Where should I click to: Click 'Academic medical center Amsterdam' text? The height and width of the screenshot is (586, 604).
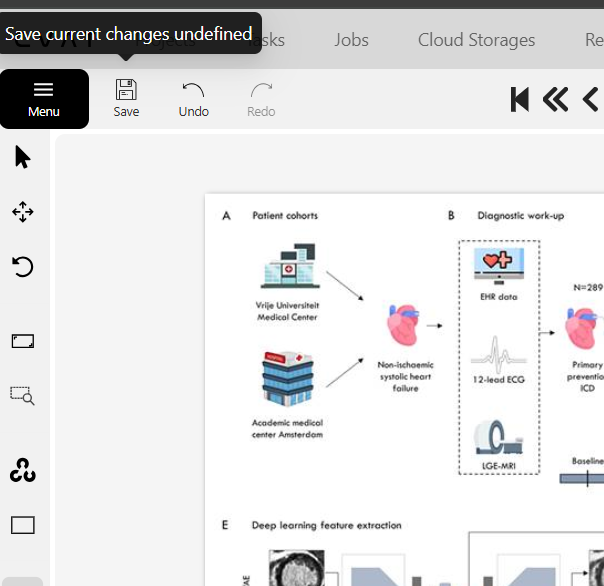point(287,429)
